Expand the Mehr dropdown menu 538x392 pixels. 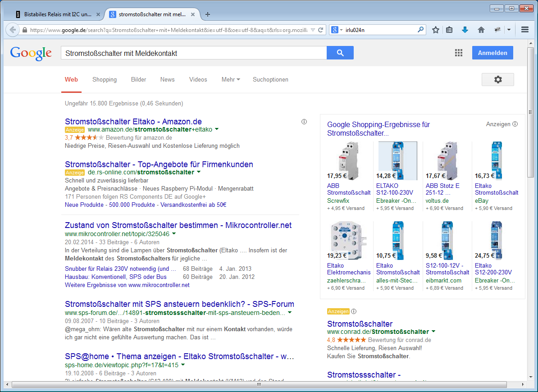(x=231, y=80)
